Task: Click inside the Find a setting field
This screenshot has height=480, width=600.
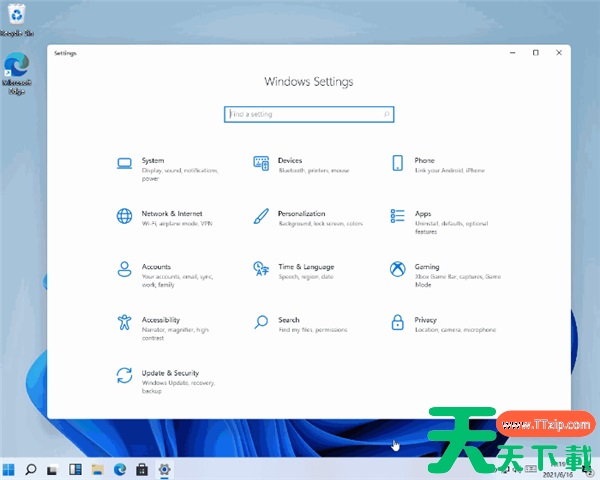Action: 309,114
